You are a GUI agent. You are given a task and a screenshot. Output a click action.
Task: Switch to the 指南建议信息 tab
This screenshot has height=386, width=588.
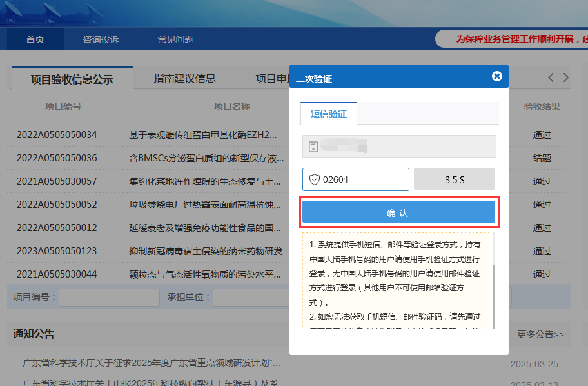[184, 79]
